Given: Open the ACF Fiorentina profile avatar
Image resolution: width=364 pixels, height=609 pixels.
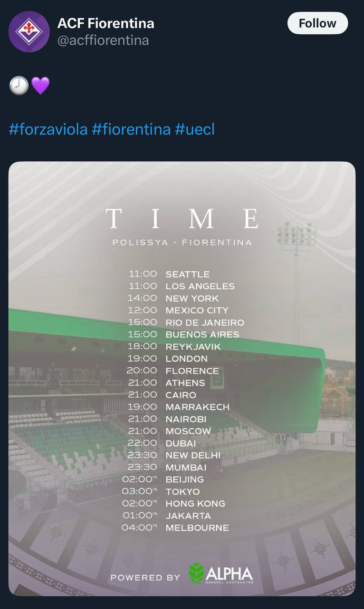Looking at the screenshot, I should [29, 31].
